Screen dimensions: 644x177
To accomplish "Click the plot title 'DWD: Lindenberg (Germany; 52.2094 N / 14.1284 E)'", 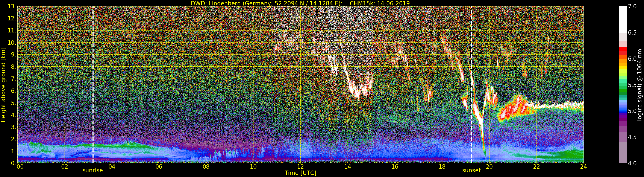I will point(267,3).
